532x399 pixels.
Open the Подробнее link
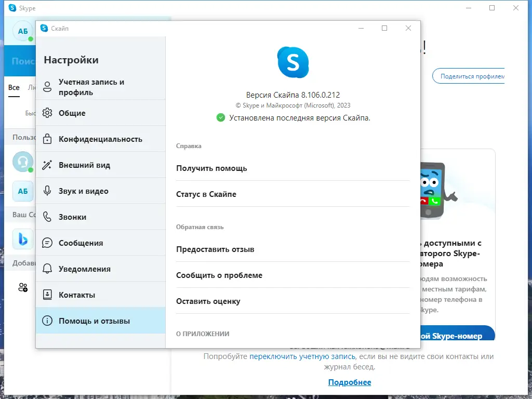click(x=350, y=382)
